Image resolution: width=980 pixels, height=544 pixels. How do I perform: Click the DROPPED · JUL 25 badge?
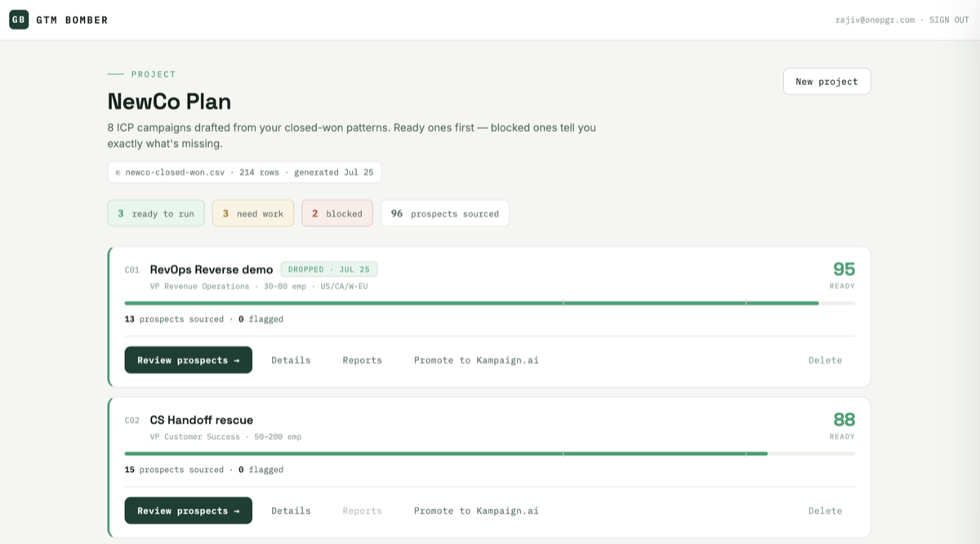(x=329, y=270)
